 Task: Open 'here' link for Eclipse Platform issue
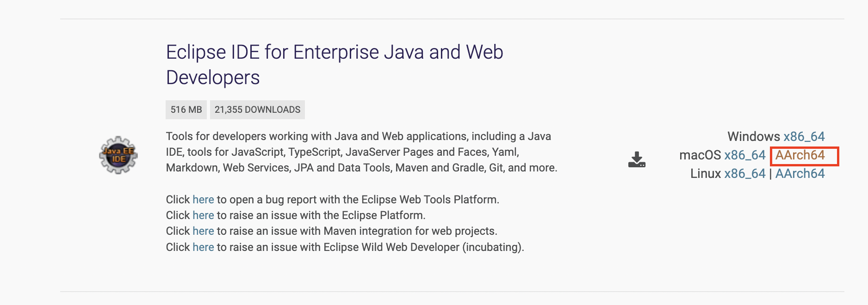point(203,215)
